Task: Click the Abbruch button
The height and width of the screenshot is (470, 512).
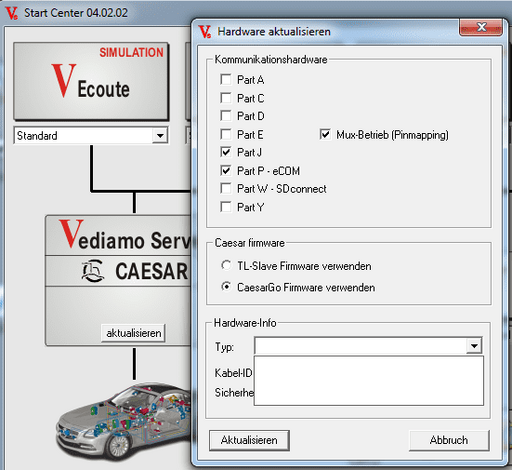Action: (x=449, y=440)
